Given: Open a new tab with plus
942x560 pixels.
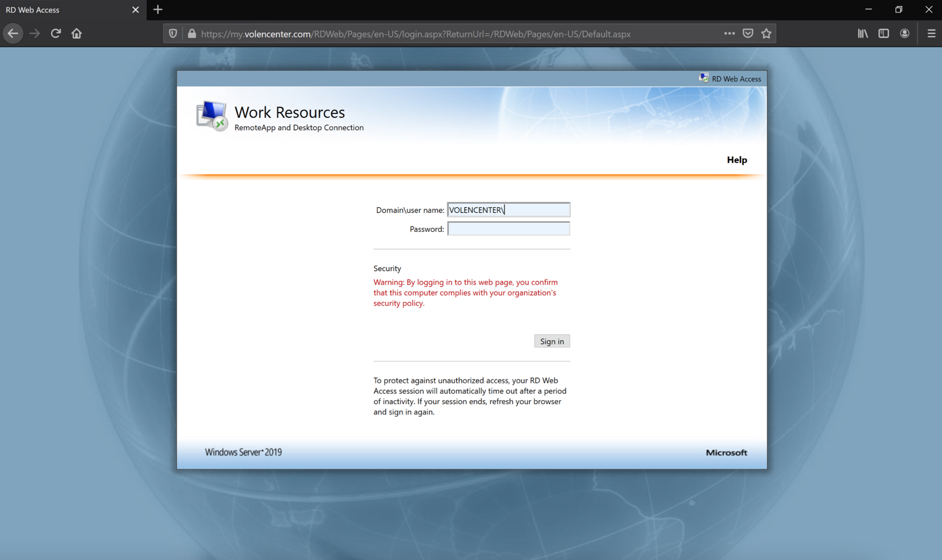Looking at the screenshot, I should (158, 10).
